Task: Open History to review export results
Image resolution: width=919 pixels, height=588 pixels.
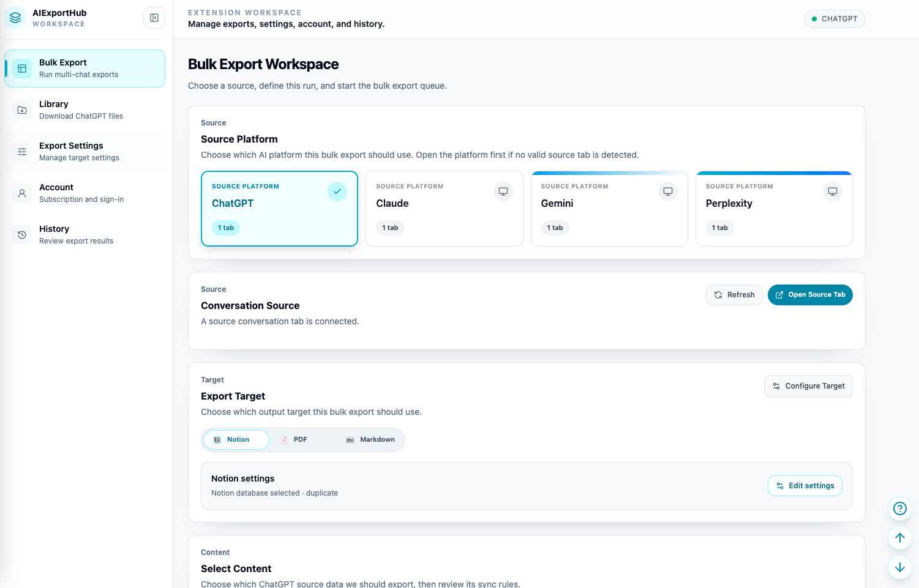Action: [84, 235]
